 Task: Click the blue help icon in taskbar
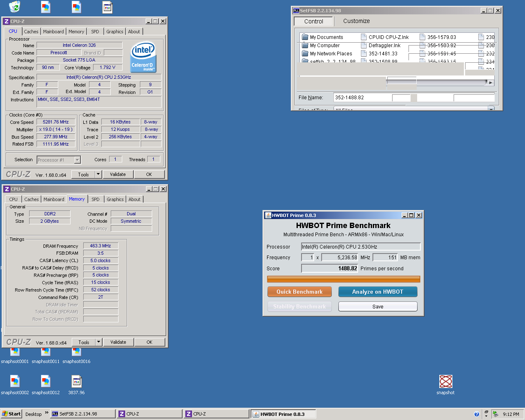(477, 414)
